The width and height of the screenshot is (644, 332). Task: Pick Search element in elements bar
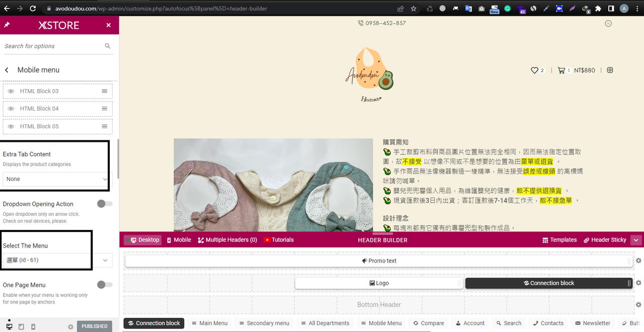click(509, 323)
